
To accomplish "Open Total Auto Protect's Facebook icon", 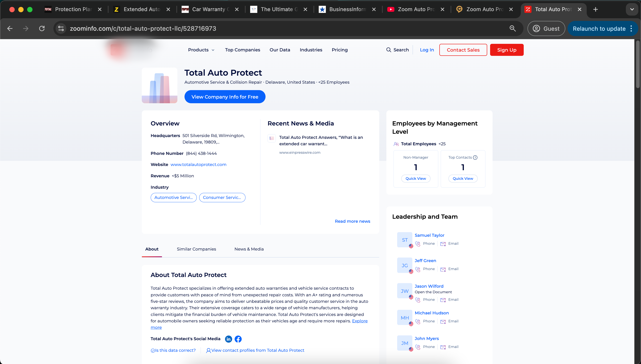I will click(238, 339).
